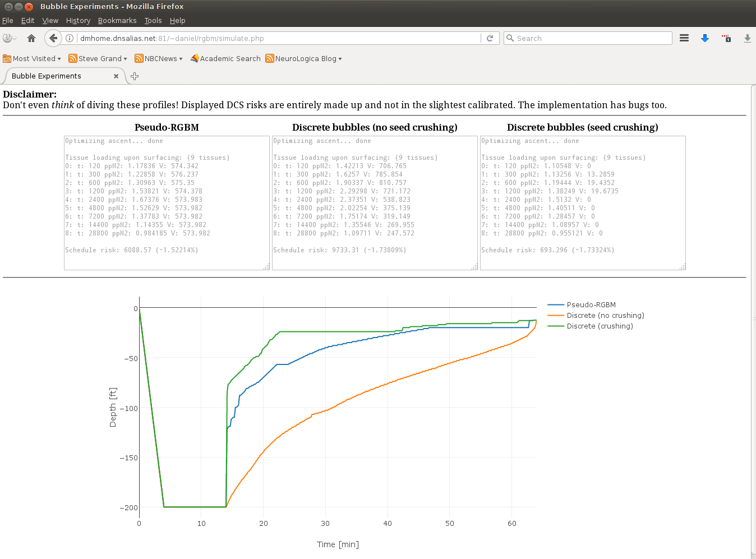756x559 pixels.
Task: Select the Bubble Experiments tab
Action: (x=64, y=76)
